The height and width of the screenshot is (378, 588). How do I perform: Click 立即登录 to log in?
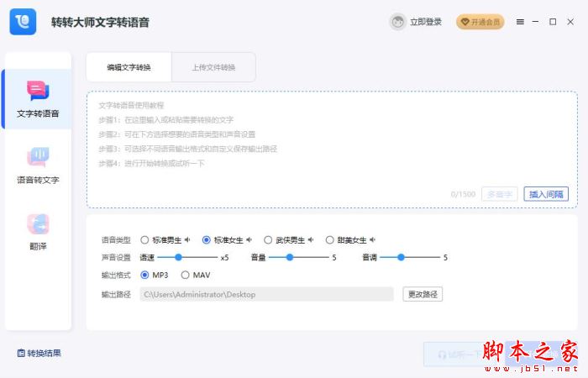(426, 22)
